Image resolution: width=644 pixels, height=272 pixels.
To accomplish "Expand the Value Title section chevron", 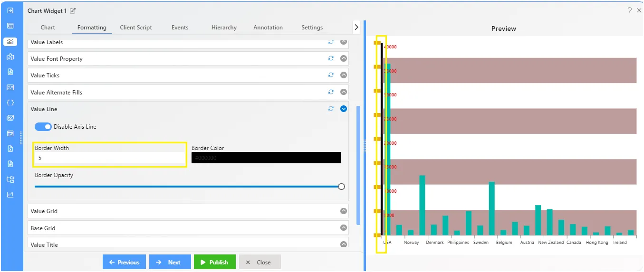I will 344,244.
